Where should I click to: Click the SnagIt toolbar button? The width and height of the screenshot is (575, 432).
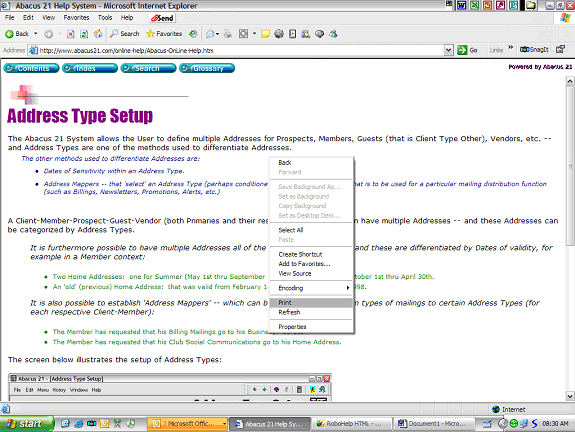[534, 50]
